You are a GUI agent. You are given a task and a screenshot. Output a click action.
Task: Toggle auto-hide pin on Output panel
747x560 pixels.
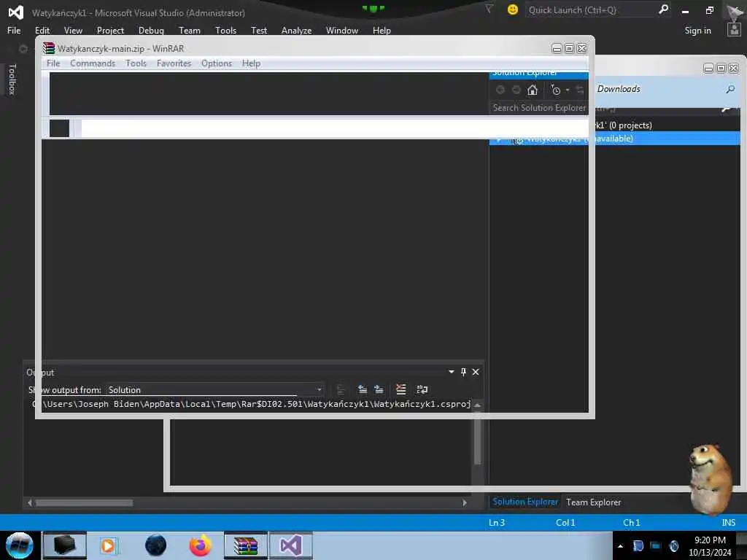click(x=463, y=372)
